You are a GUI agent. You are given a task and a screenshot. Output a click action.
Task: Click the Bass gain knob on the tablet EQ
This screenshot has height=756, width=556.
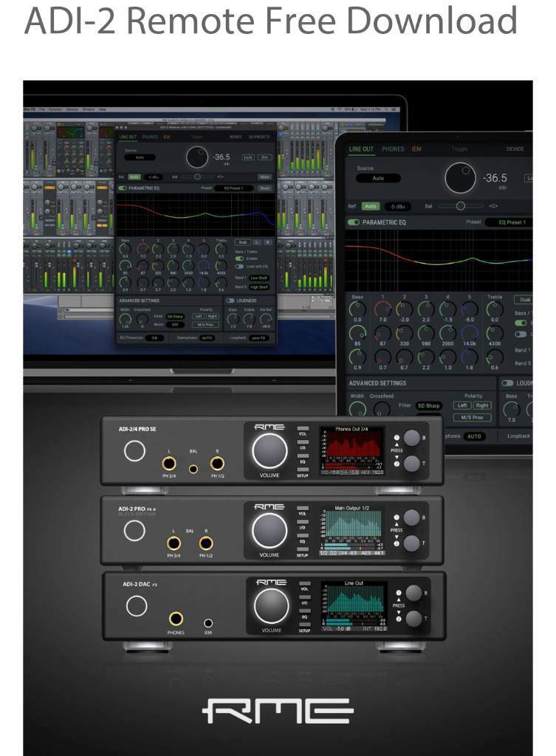(357, 309)
